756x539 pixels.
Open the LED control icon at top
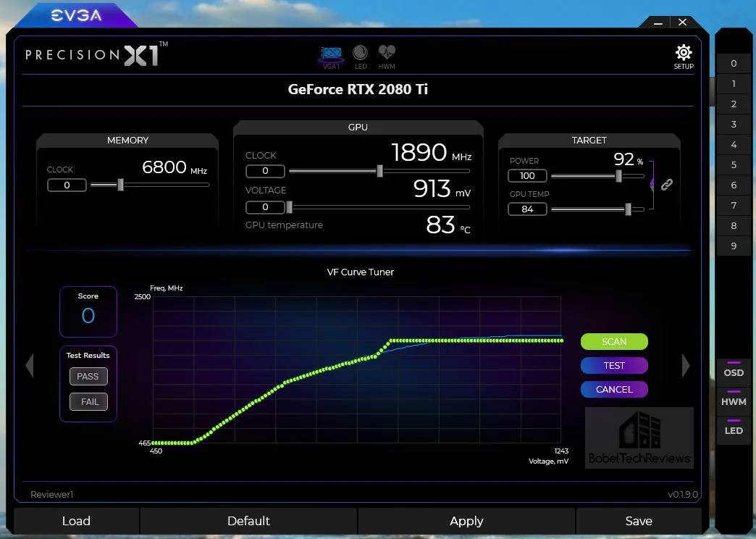(x=360, y=57)
